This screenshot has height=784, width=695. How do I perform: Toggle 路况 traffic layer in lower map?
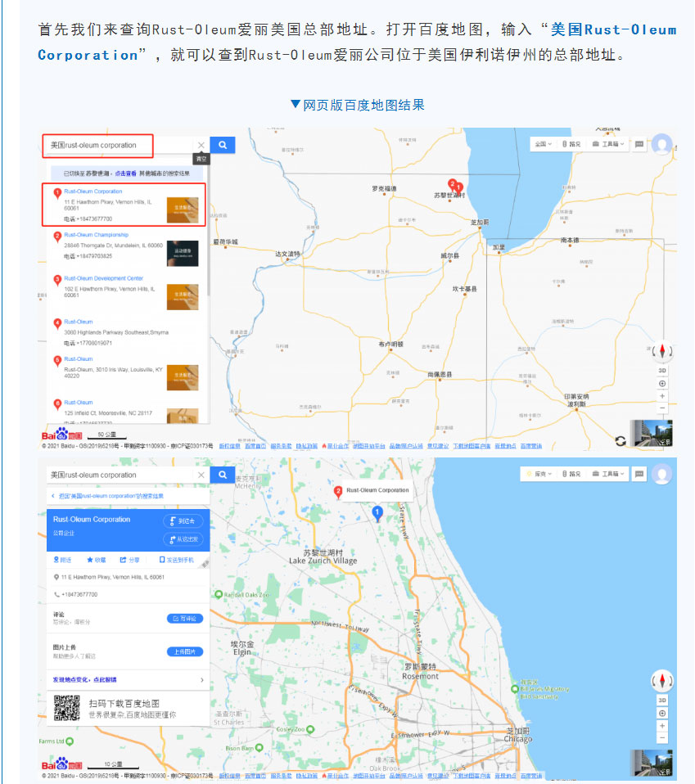point(571,474)
